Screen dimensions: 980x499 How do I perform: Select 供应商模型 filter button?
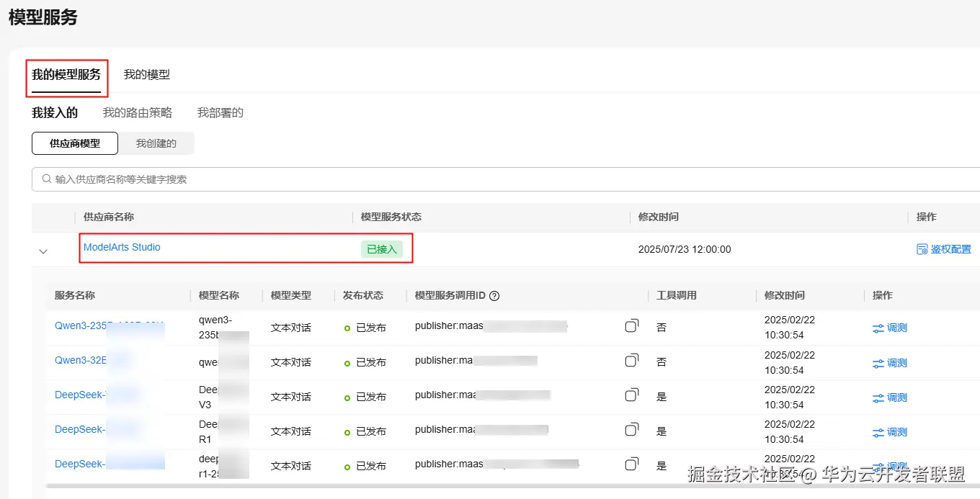(75, 143)
